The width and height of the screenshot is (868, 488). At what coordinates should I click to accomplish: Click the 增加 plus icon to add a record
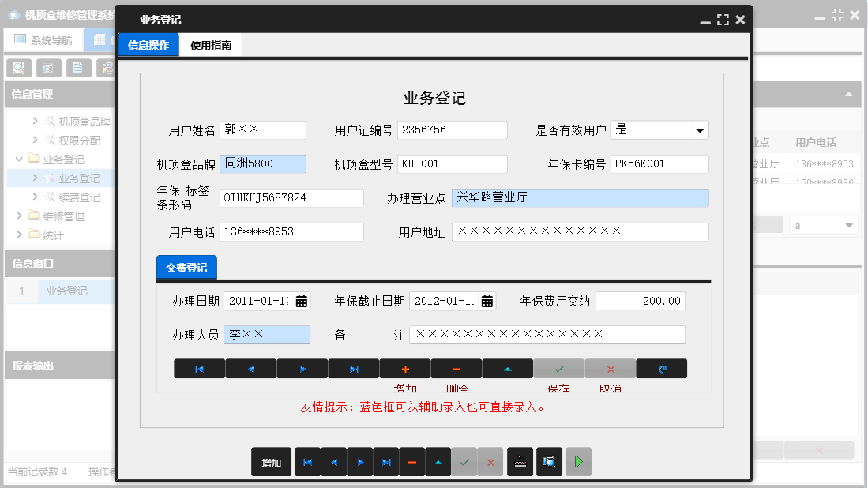(x=405, y=368)
